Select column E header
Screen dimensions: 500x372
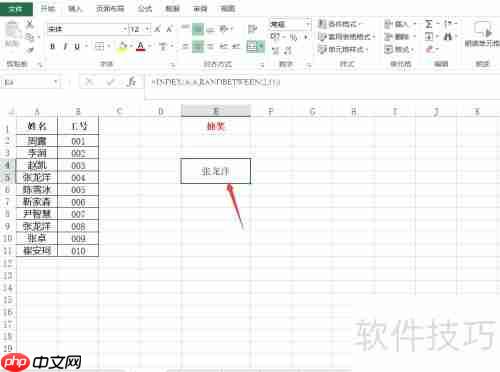[x=216, y=111]
